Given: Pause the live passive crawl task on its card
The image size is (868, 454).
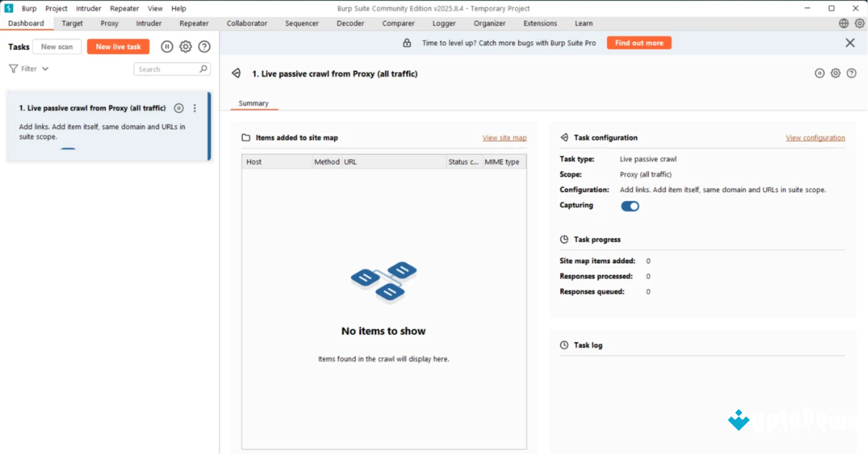Looking at the screenshot, I should tap(179, 108).
